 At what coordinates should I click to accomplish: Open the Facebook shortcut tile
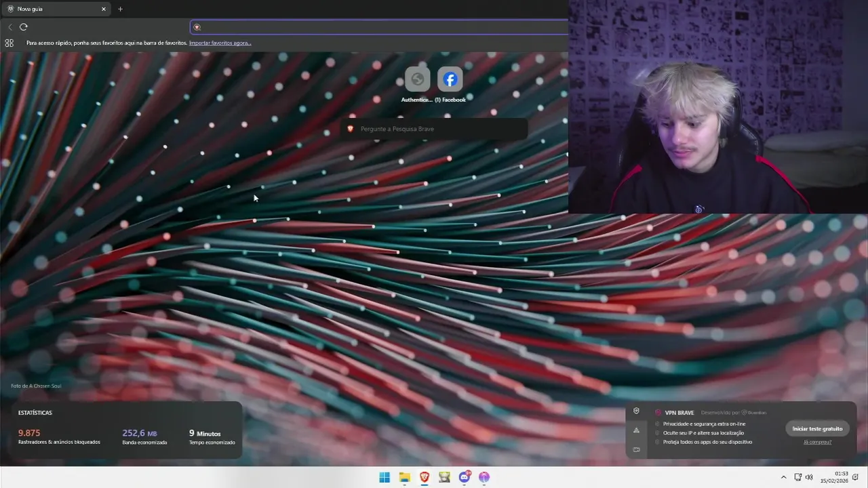coord(450,79)
